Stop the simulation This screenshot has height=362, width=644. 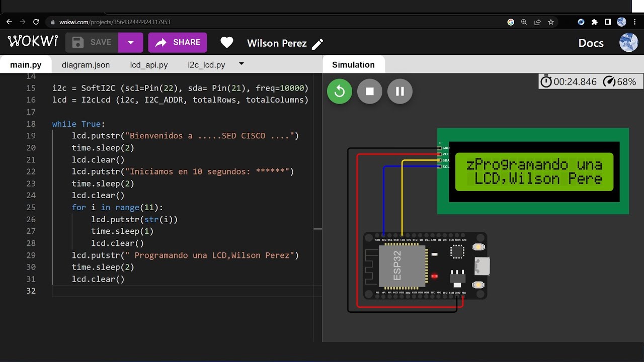(x=370, y=92)
